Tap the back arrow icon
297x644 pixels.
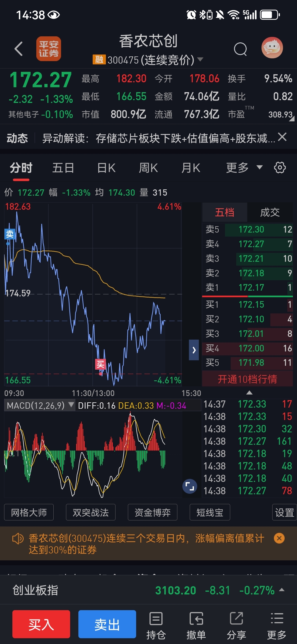19,49
